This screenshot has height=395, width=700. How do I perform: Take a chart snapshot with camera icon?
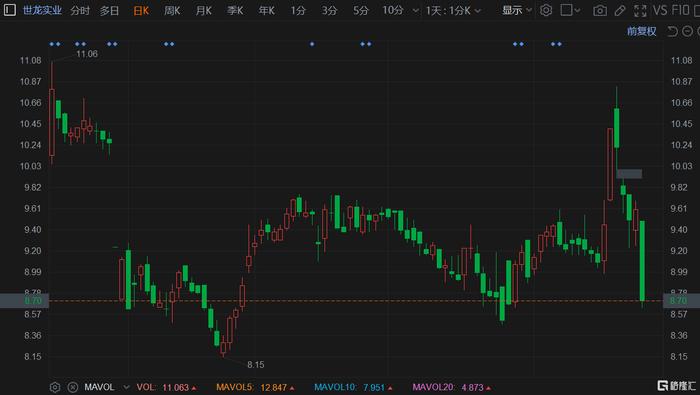pyautogui.click(x=600, y=11)
